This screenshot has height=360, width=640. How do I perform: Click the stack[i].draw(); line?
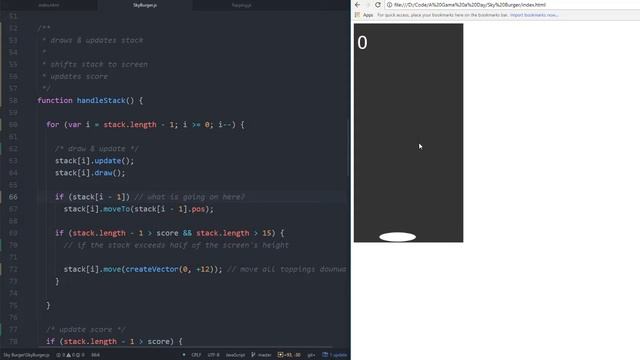click(x=90, y=173)
